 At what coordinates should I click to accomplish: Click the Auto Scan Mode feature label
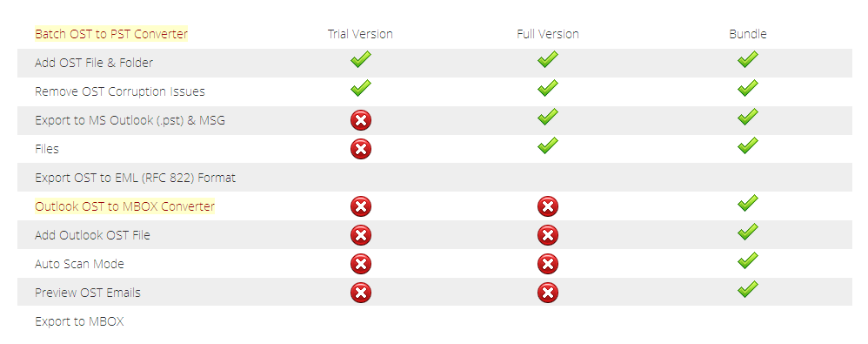pos(79,264)
